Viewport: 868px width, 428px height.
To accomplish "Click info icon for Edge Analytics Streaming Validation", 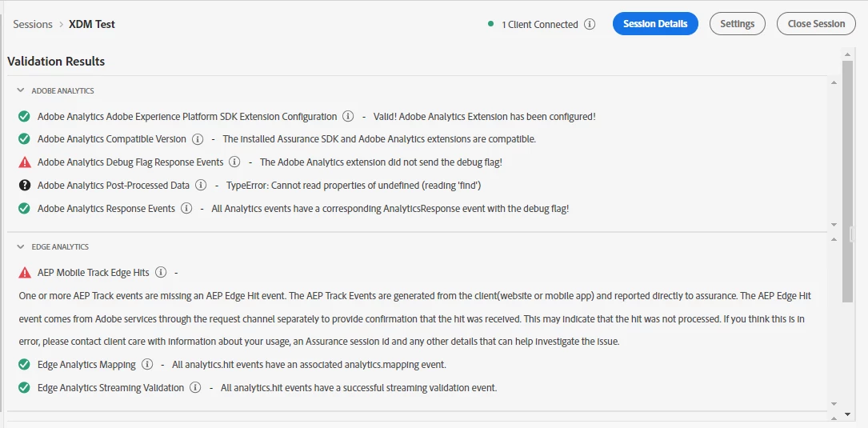I will (195, 387).
